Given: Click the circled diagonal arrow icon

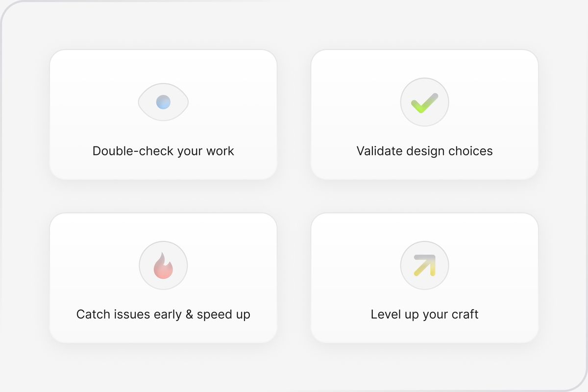Looking at the screenshot, I should pyautogui.click(x=424, y=266).
